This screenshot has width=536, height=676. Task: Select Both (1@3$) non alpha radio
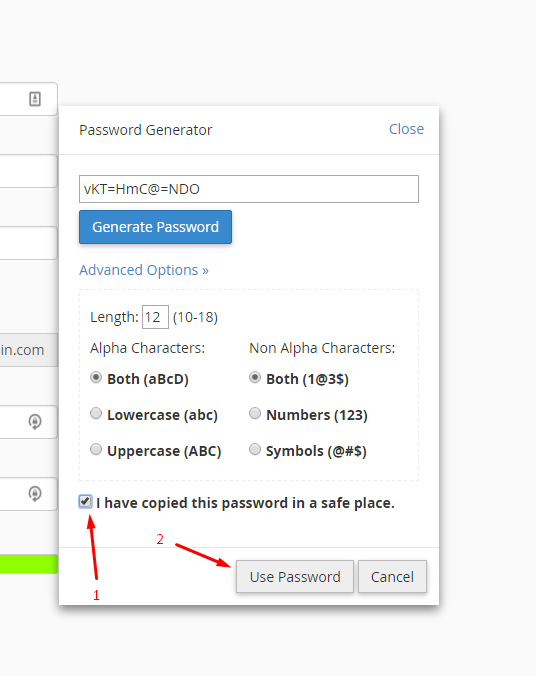point(255,378)
